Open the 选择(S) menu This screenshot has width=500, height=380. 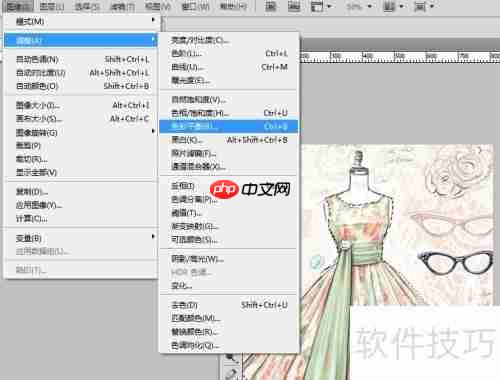(87, 6)
